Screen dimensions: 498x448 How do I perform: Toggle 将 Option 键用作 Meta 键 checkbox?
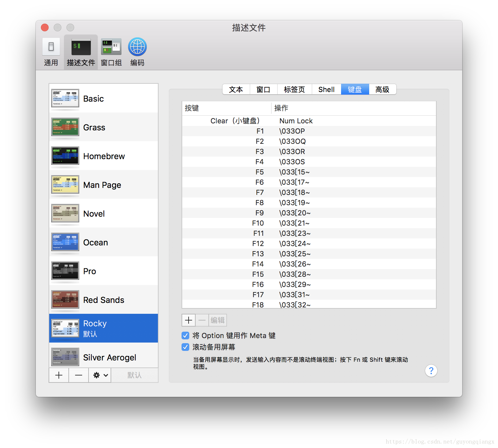pos(185,336)
